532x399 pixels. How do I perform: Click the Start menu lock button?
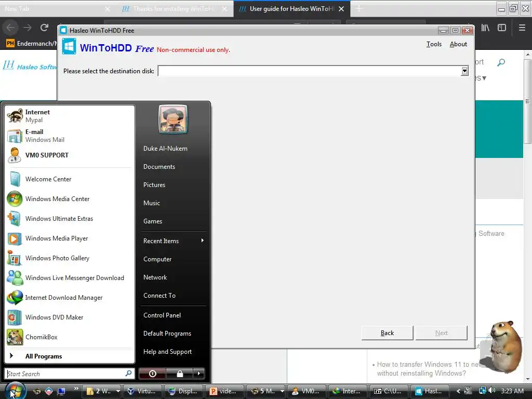click(179, 374)
